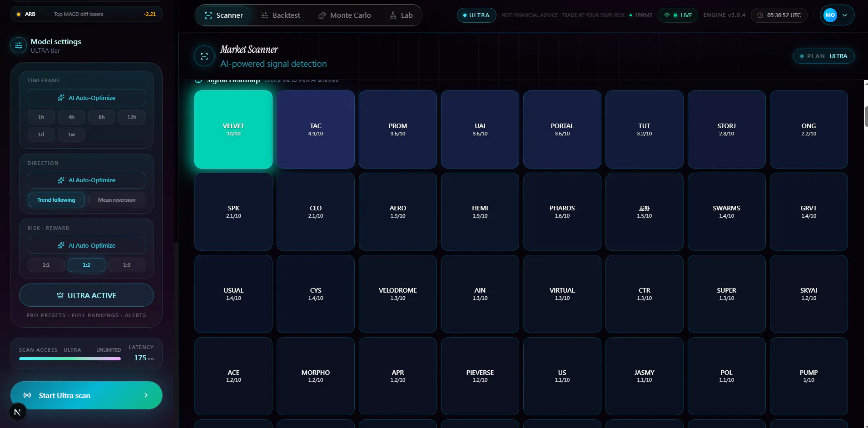Open the Lab tab
Image resolution: width=868 pixels, height=428 pixels.
(402, 15)
